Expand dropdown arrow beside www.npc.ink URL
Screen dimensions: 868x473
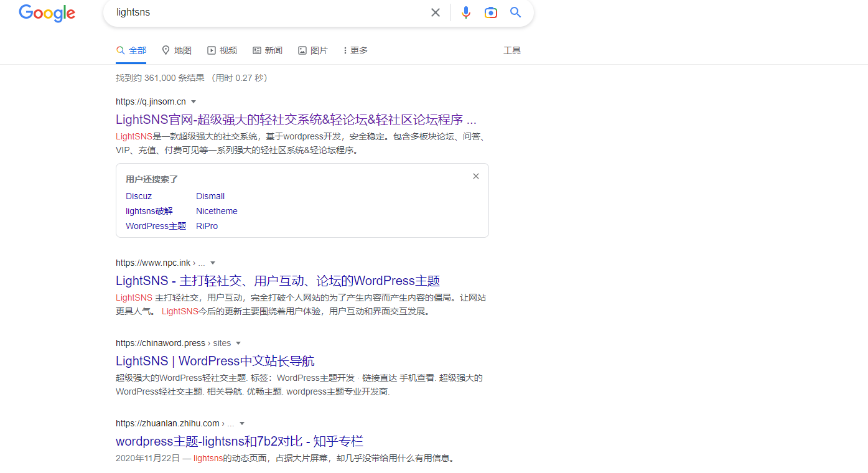213,263
